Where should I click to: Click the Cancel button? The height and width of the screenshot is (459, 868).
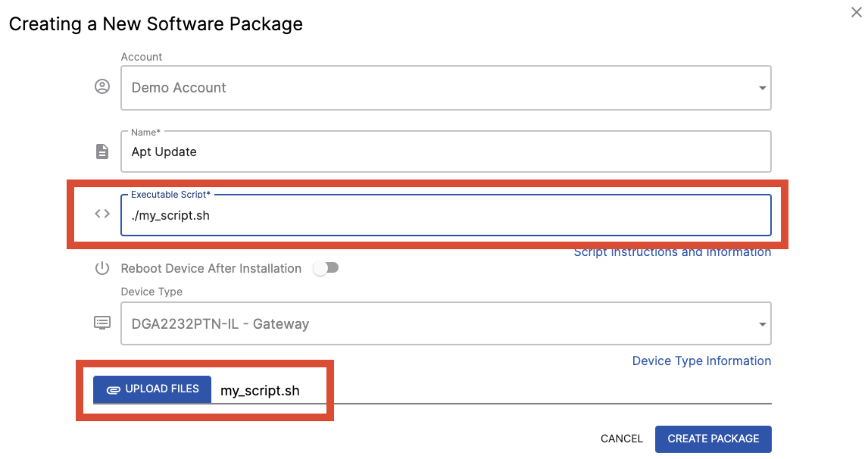click(622, 439)
